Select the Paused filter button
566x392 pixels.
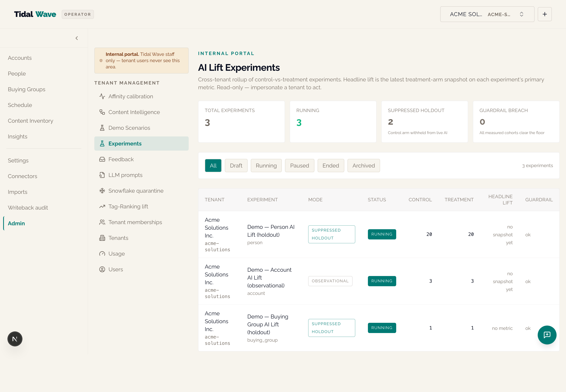[299, 166]
